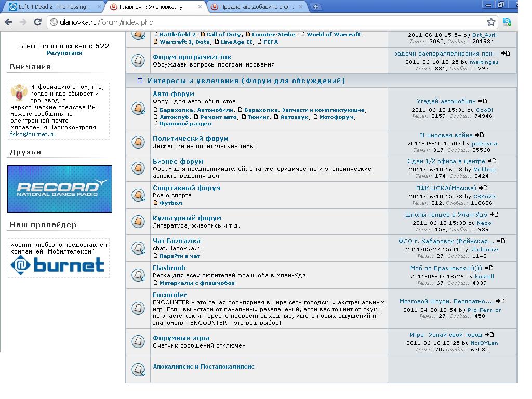Click the Flashmob forum status icon

pos(138,275)
